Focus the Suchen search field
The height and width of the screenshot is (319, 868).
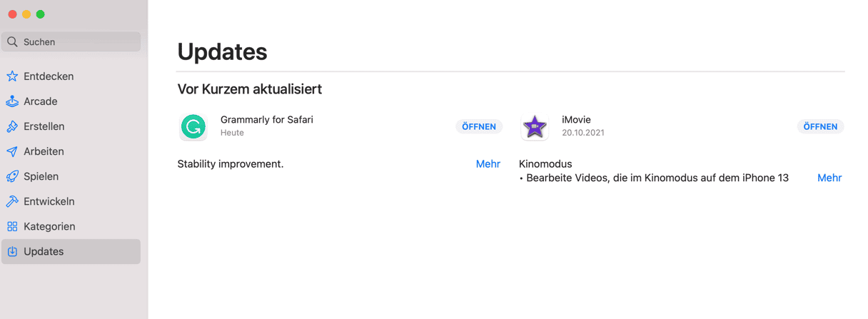pyautogui.click(x=71, y=42)
